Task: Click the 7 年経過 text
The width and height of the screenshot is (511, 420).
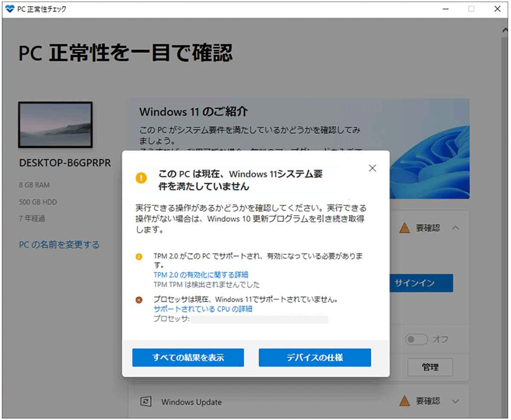Action: [x=32, y=218]
